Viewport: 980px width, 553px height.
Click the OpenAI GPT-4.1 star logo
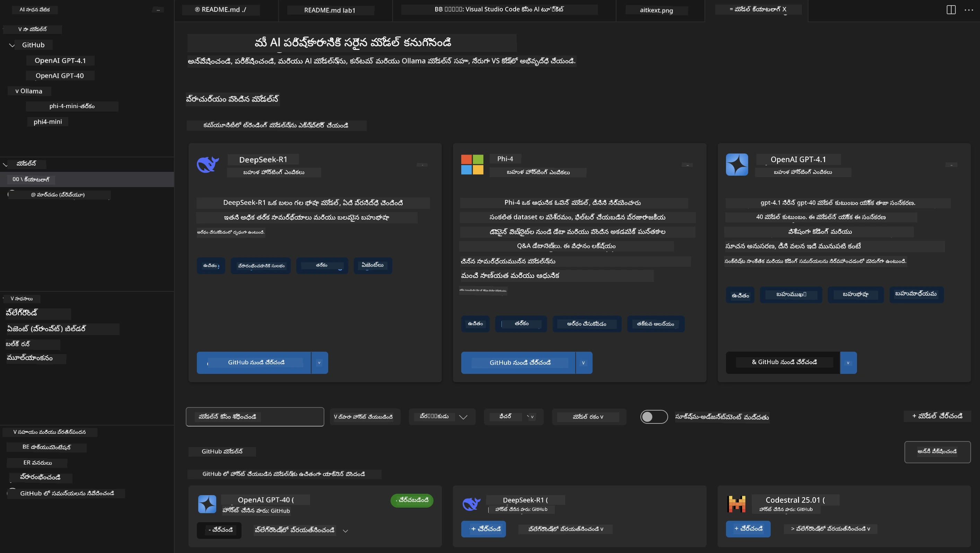tap(736, 164)
